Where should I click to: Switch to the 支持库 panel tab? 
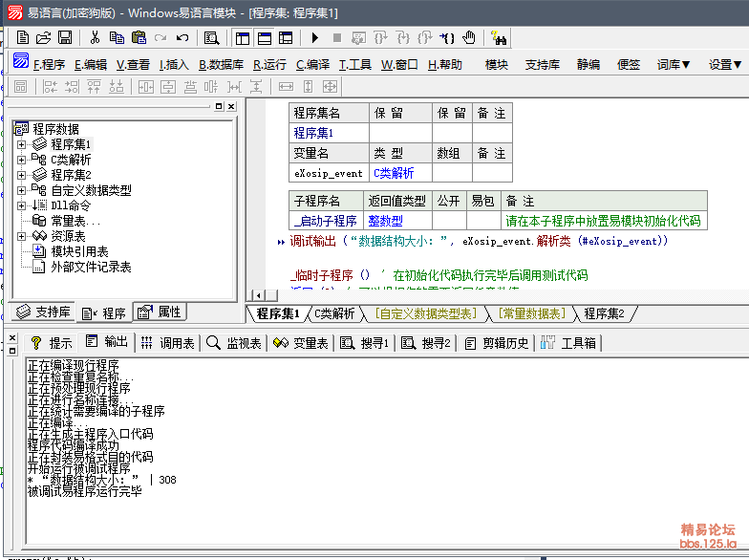coord(44,312)
